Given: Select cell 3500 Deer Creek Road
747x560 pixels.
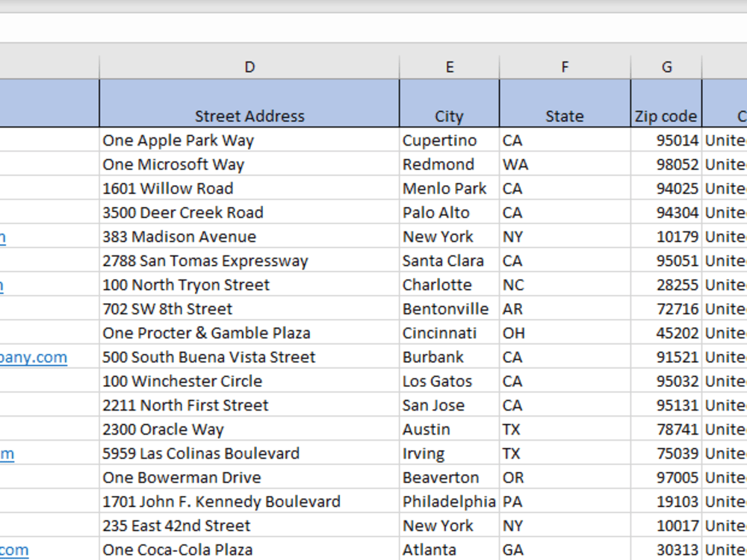Looking at the screenshot, I should [x=249, y=212].
